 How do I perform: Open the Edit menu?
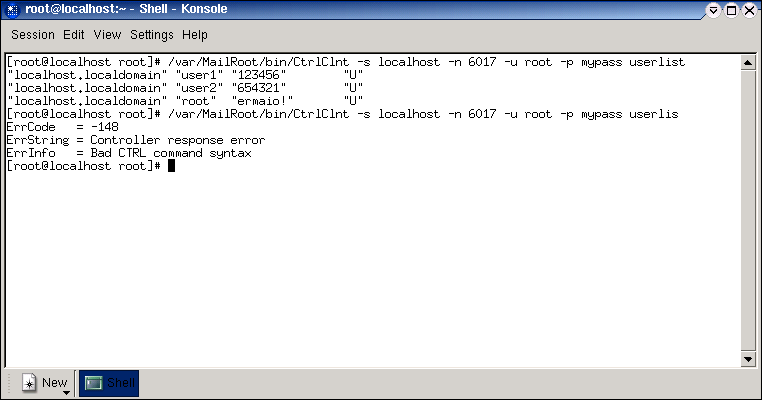click(x=73, y=35)
